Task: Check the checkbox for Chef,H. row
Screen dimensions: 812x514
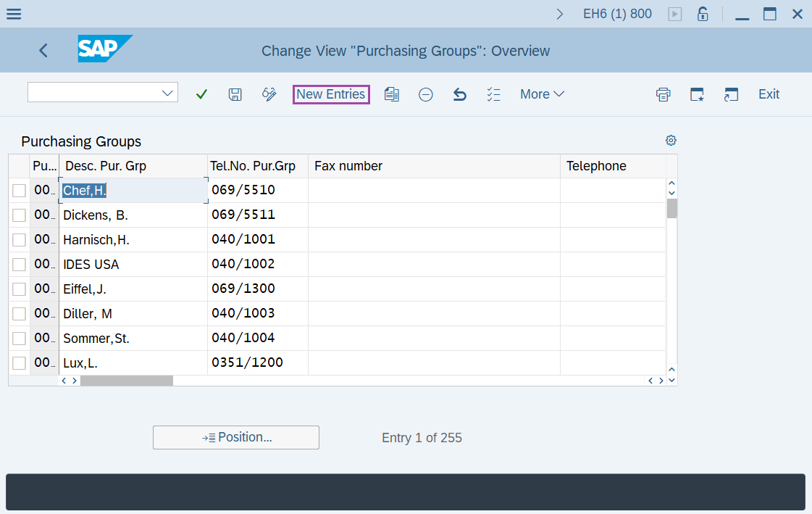Action: click(18, 190)
